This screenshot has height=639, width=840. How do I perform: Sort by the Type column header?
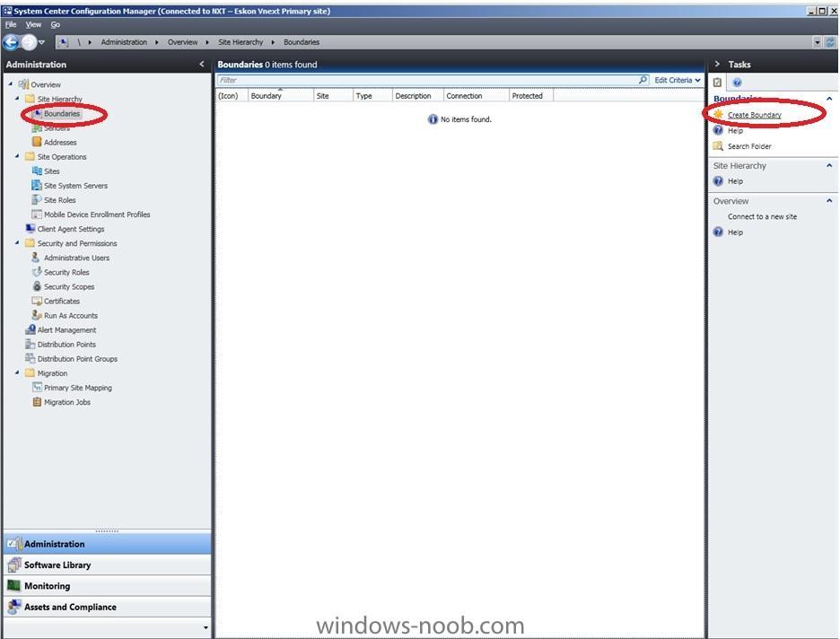click(x=372, y=96)
